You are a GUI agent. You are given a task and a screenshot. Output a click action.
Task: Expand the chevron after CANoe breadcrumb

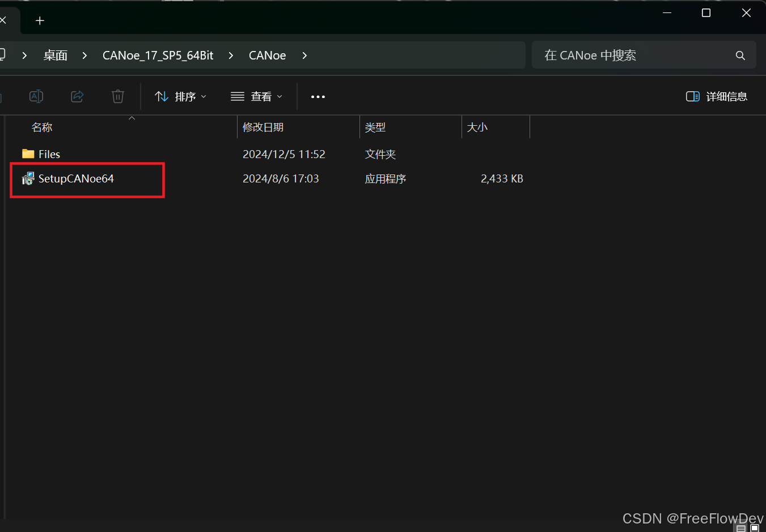(304, 56)
